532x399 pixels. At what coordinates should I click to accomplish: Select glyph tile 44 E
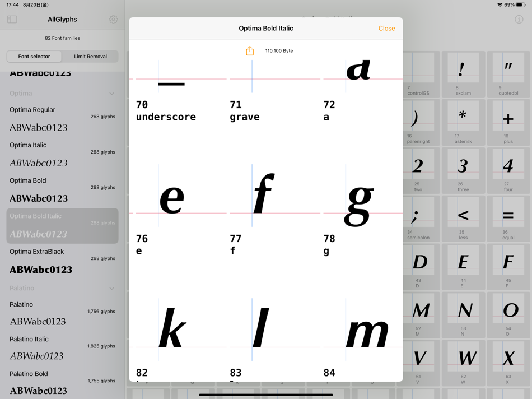tap(463, 267)
